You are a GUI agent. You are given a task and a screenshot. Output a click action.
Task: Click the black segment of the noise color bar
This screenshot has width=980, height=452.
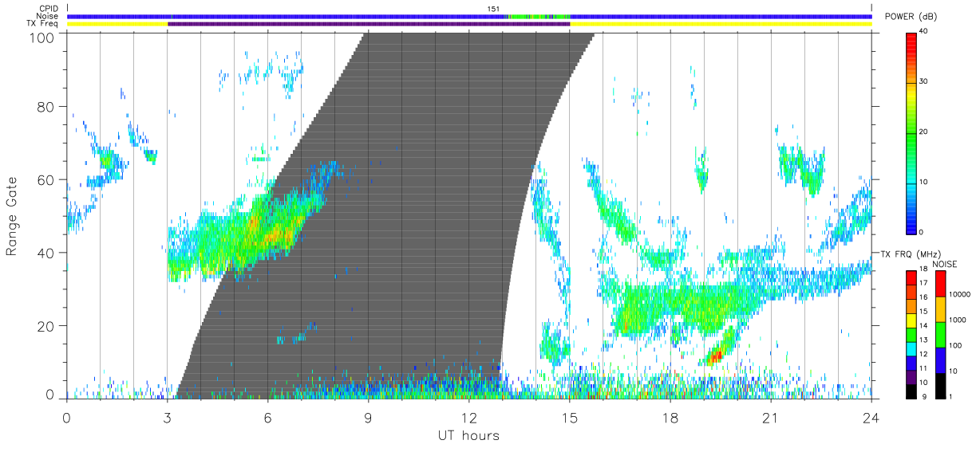[x=940, y=385]
